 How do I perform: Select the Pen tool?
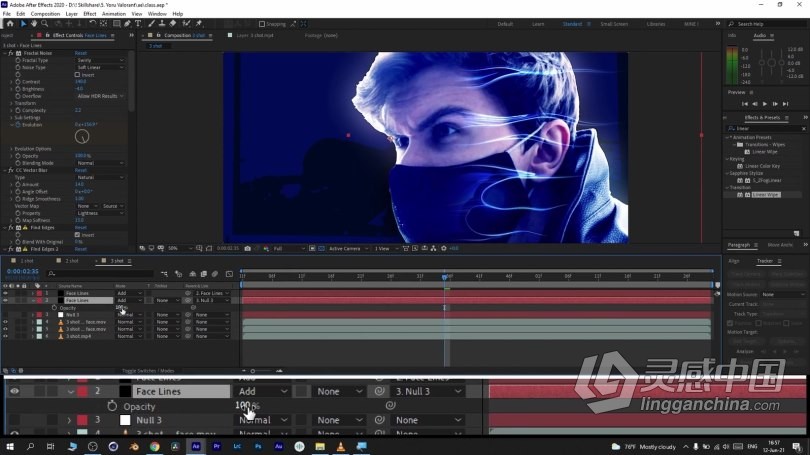point(128,24)
